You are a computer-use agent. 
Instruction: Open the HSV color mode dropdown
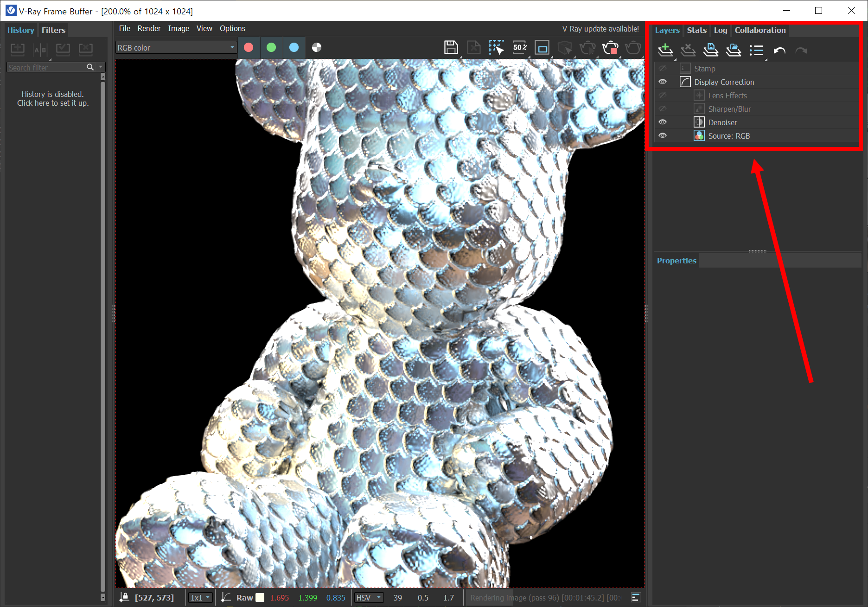click(369, 597)
